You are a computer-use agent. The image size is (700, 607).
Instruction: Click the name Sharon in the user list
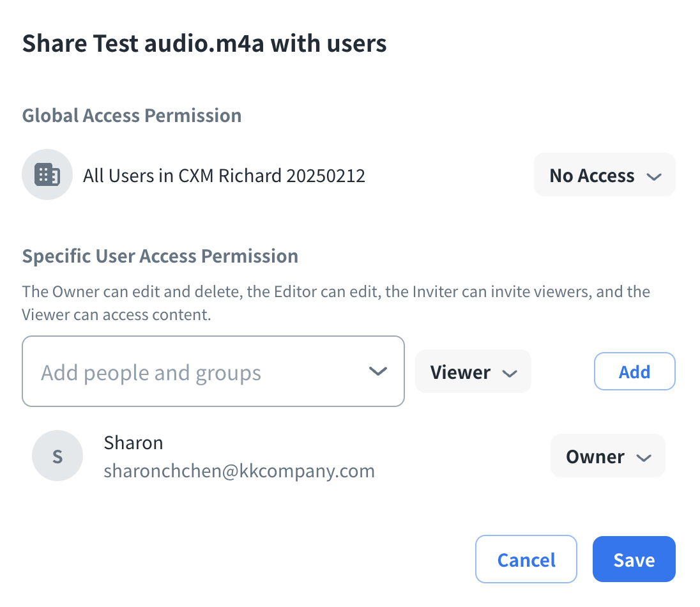click(133, 443)
